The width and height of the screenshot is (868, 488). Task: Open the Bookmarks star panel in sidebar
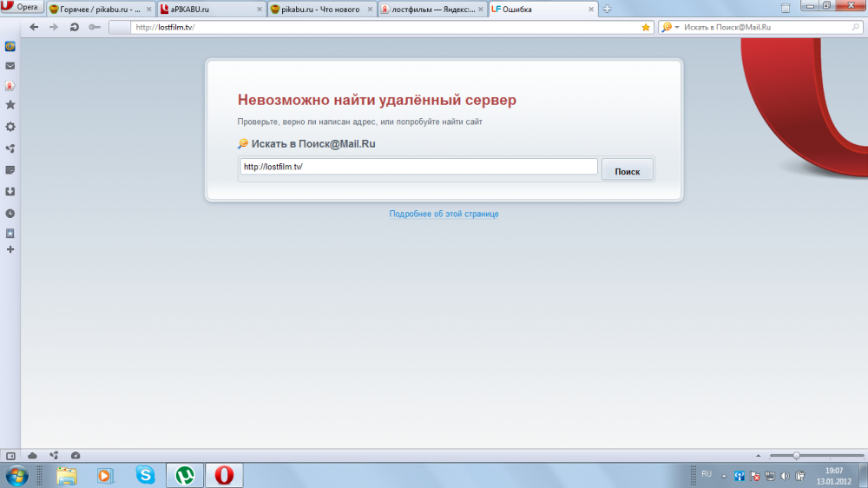pos(10,105)
